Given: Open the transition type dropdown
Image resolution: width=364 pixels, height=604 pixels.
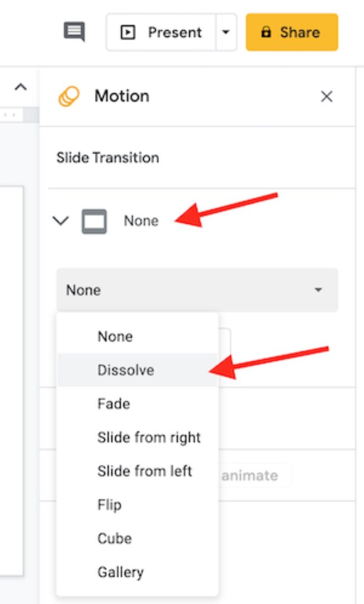Looking at the screenshot, I should pos(196,290).
